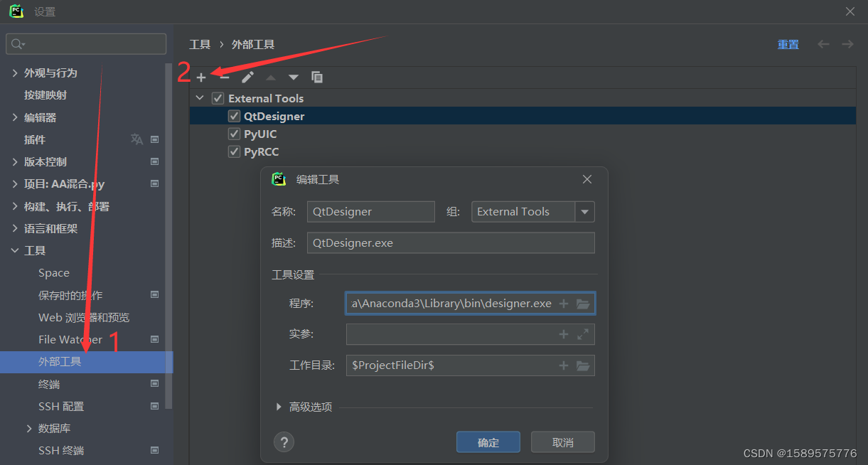Browse for the working directory folder
Image resolution: width=868 pixels, height=465 pixels.
pos(583,365)
